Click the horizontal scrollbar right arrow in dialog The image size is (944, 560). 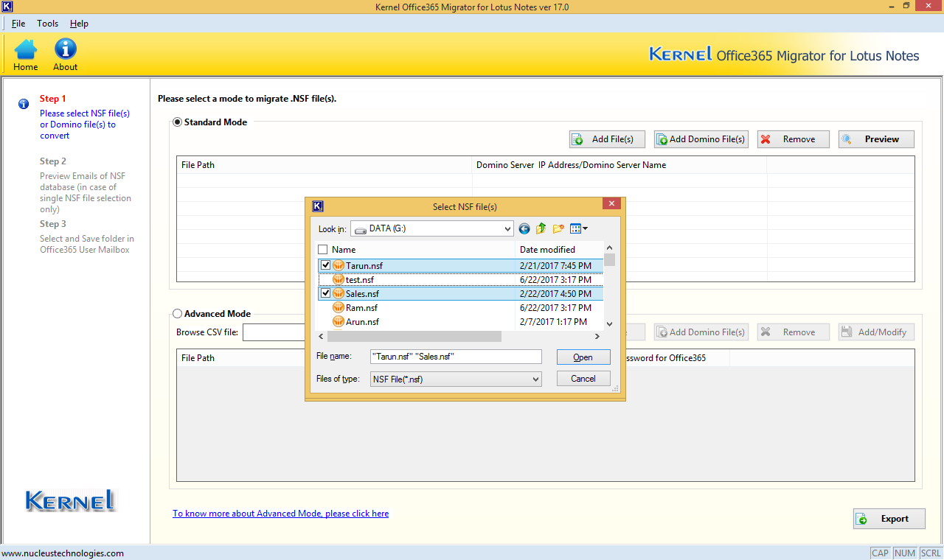point(597,337)
